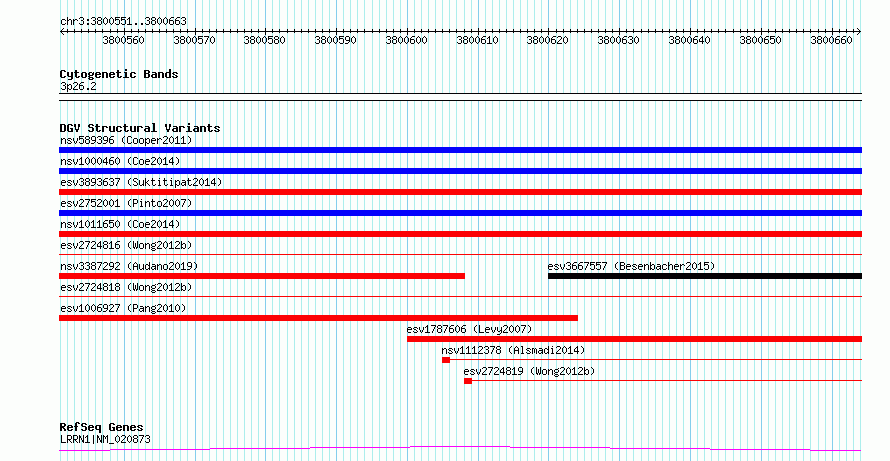Click the LRRN1 gene pink line
The width and height of the screenshot is (890, 461).
coord(460,449)
